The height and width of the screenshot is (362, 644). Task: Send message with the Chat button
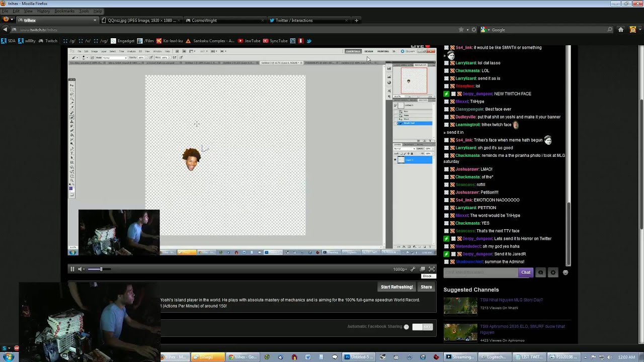[526, 273]
